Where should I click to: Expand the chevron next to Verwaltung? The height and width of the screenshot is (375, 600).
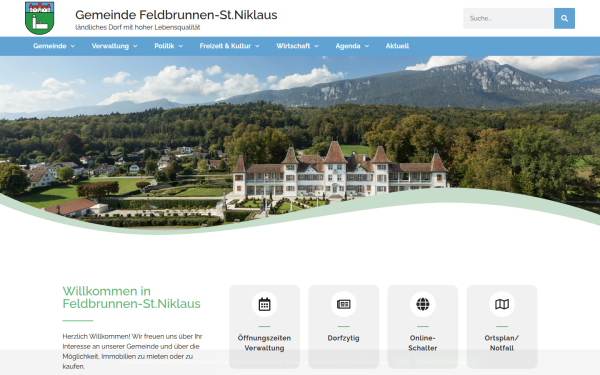[135, 46]
